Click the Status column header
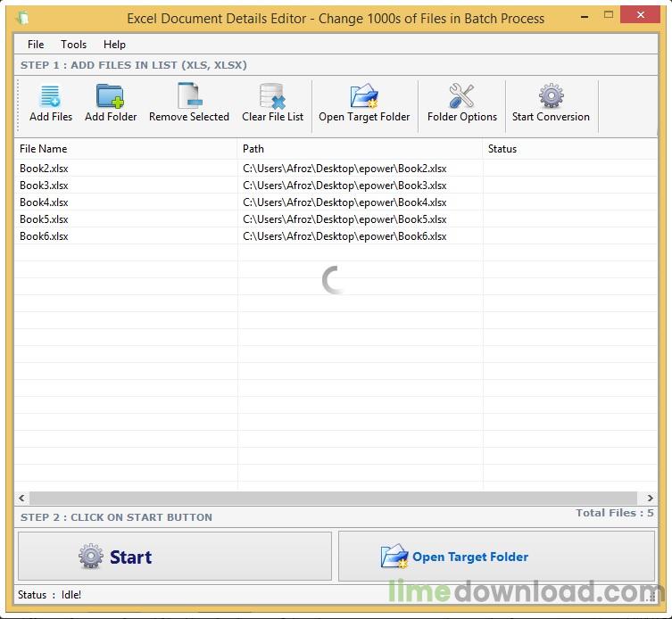 [x=570, y=149]
